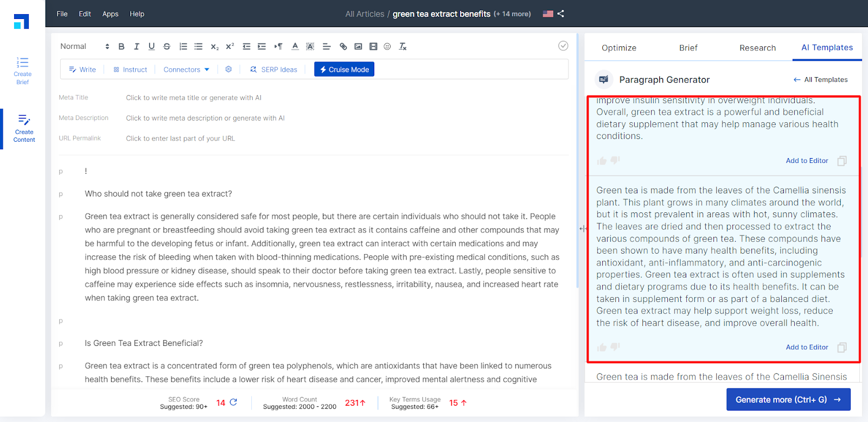Switch text direction to right-to-left

(278, 47)
